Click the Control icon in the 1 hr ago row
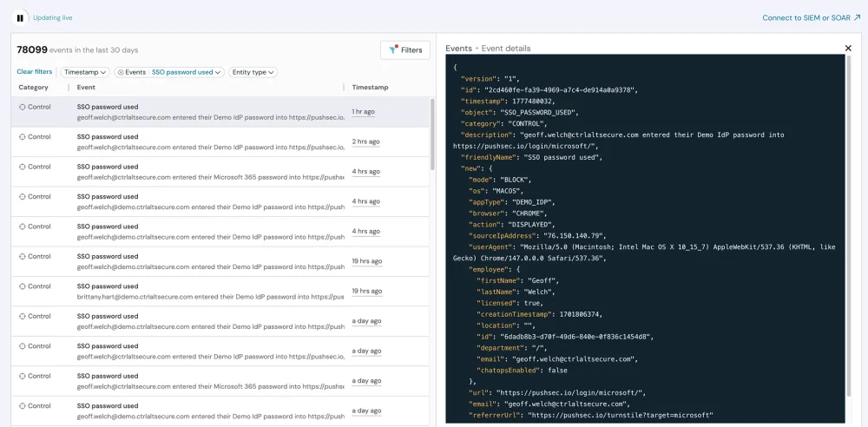 pos(23,107)
